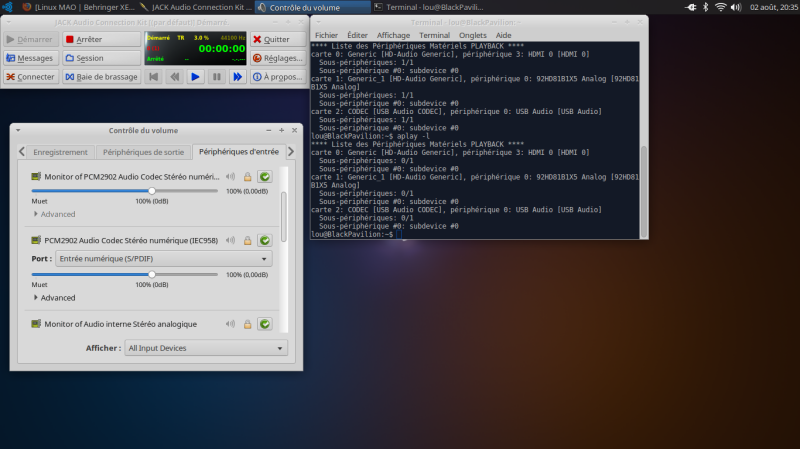Click the PCM2902 IEC958 device icon
800x449 pixels.
point(36,240)
